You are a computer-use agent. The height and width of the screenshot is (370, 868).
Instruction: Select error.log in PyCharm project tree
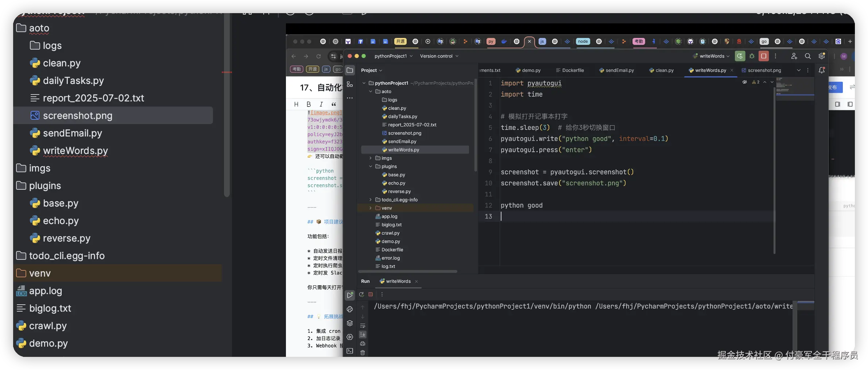[391, 258]
